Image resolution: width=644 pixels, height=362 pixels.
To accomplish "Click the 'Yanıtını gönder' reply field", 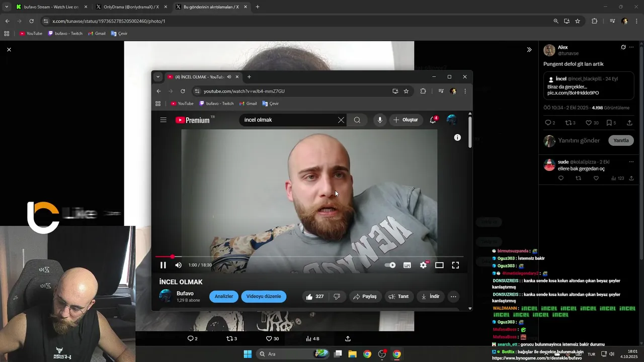I will pyautogui.click(x=579, y=141).
